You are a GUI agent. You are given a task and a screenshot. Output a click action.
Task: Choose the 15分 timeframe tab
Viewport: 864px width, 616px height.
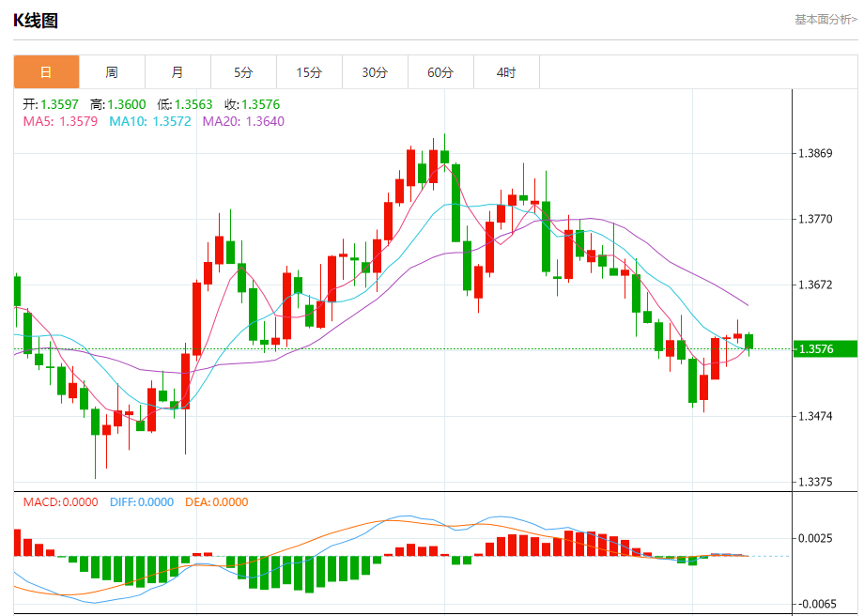[309, 72]
